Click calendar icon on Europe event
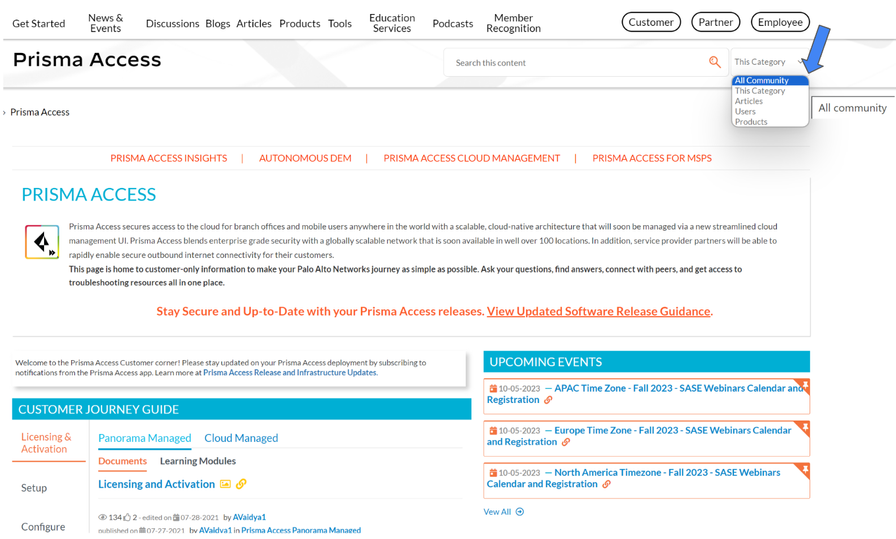896x539 pixels. click(493, 431)
